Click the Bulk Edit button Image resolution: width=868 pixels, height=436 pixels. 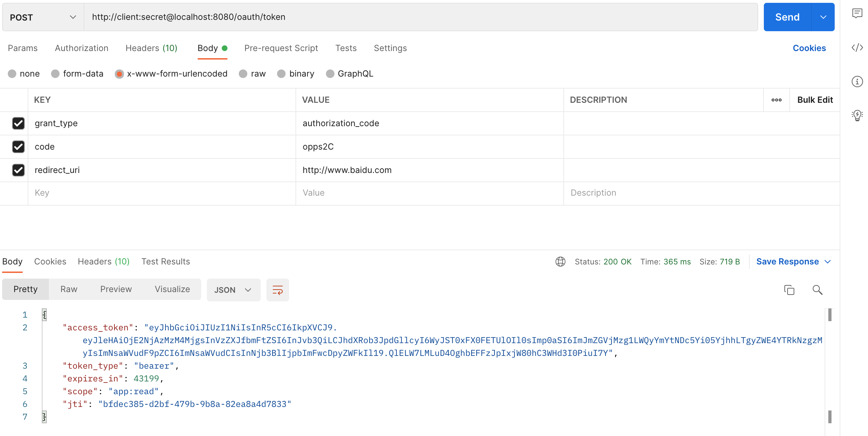click(815, 100)
